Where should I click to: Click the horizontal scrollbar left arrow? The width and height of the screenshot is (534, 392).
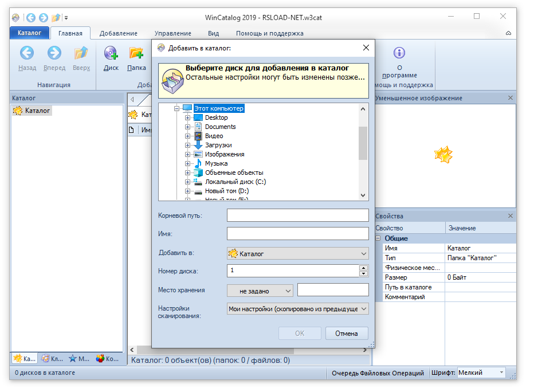point(132,350)
